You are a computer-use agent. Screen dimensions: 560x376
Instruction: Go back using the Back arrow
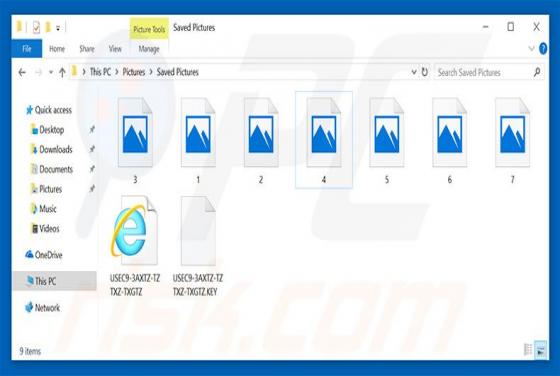point(22,72)
